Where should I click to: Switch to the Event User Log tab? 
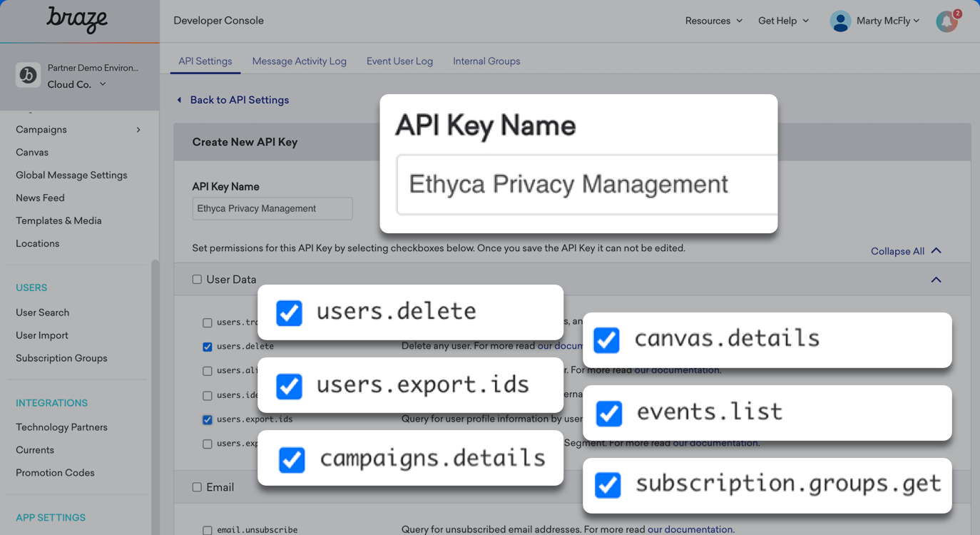tap(399, 61)
